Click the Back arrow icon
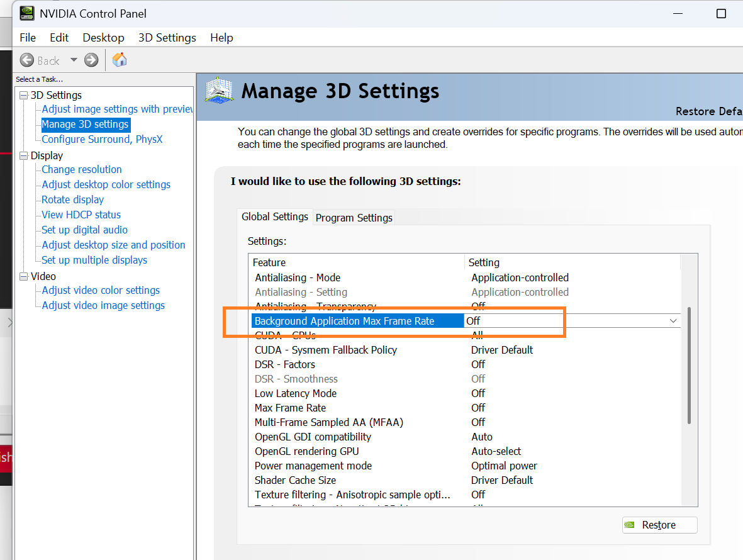This screenshot has width=743, height=560. pyautogui.click(x=27, y=60)
